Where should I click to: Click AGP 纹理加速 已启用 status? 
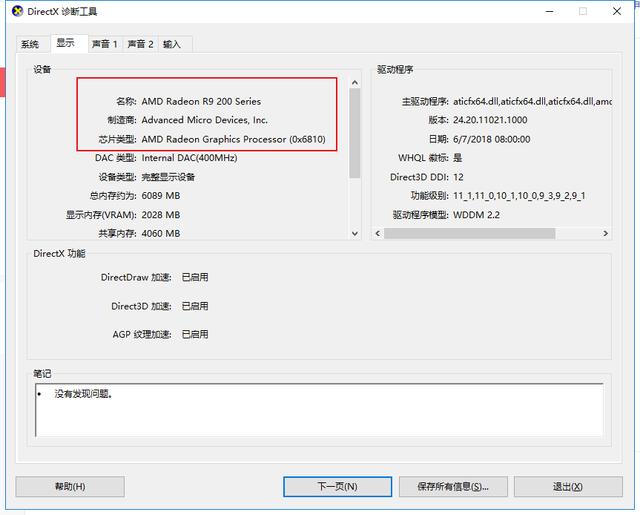pos(195,335)
